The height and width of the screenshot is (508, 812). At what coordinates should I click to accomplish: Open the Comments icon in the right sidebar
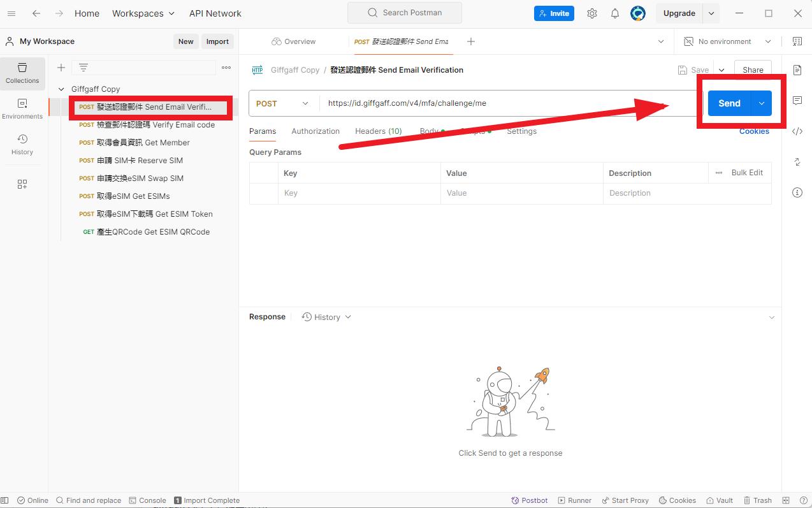(x=797, y=101)
